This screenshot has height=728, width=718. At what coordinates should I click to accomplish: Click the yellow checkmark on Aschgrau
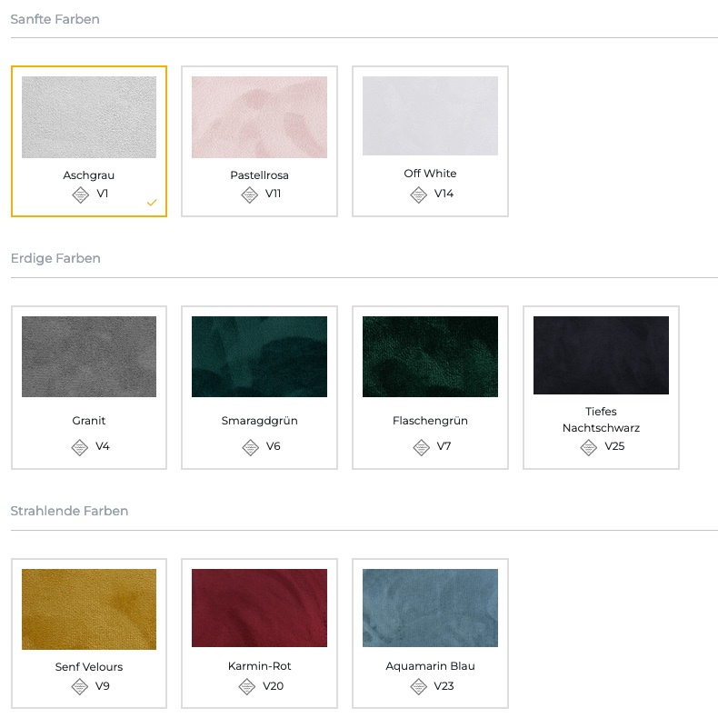click(x=152, y=203)
